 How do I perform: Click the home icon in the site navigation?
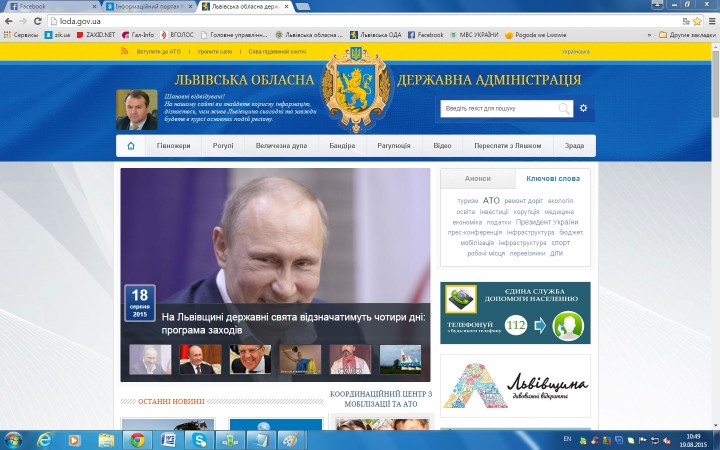tap(130, 146)
